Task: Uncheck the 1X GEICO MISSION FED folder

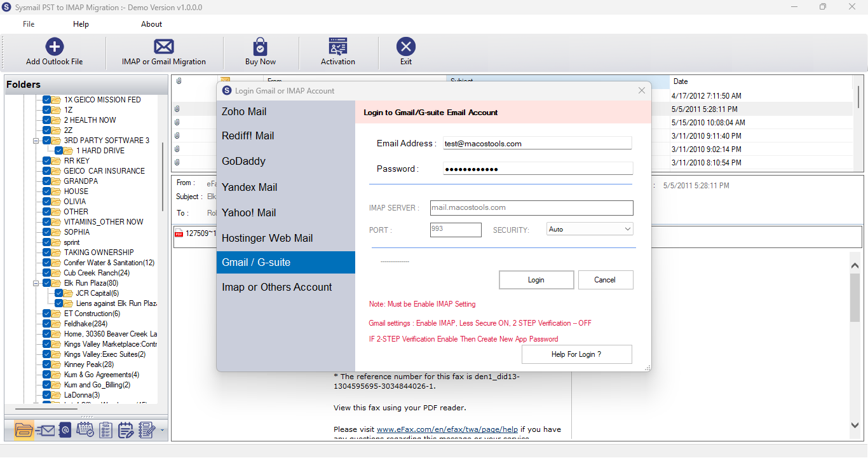Action: [47, 100]
